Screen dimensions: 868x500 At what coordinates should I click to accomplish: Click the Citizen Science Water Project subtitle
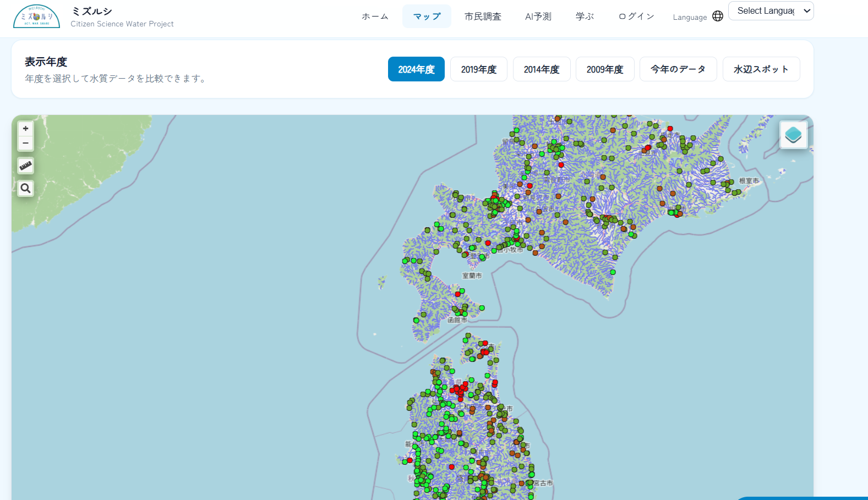click(x=122, y=24)
